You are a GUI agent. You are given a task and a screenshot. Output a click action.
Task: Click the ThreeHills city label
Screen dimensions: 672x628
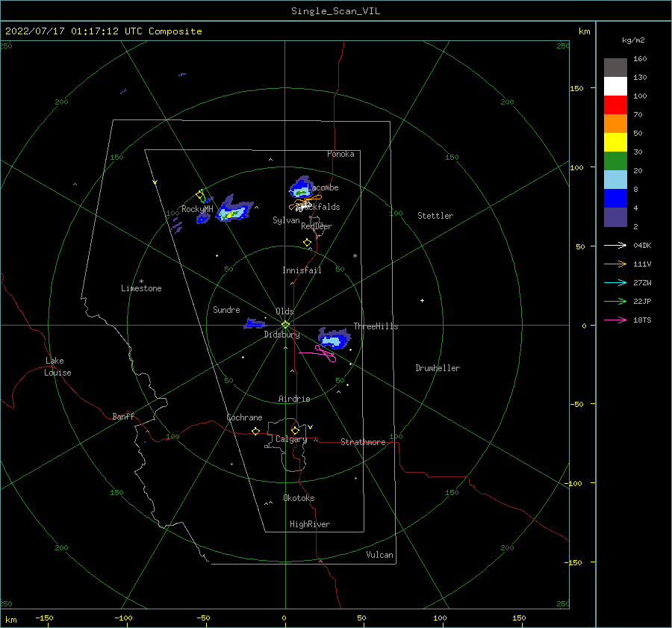376,326
